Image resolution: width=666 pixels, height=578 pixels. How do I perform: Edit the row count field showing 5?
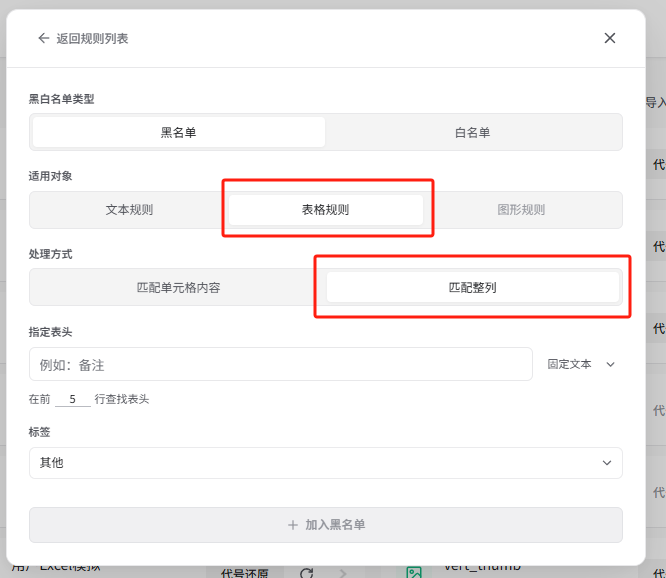(x=73, y=399)
